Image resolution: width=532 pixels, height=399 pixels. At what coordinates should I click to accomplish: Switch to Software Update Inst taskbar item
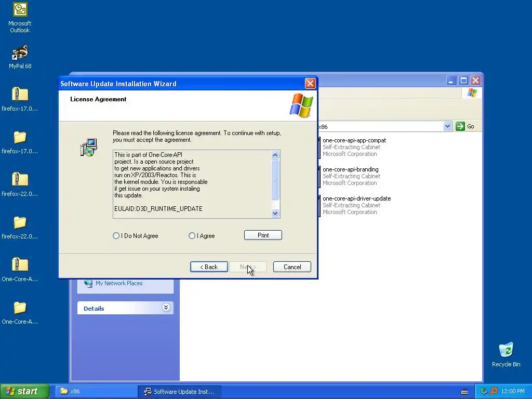[x=180, y=391]
